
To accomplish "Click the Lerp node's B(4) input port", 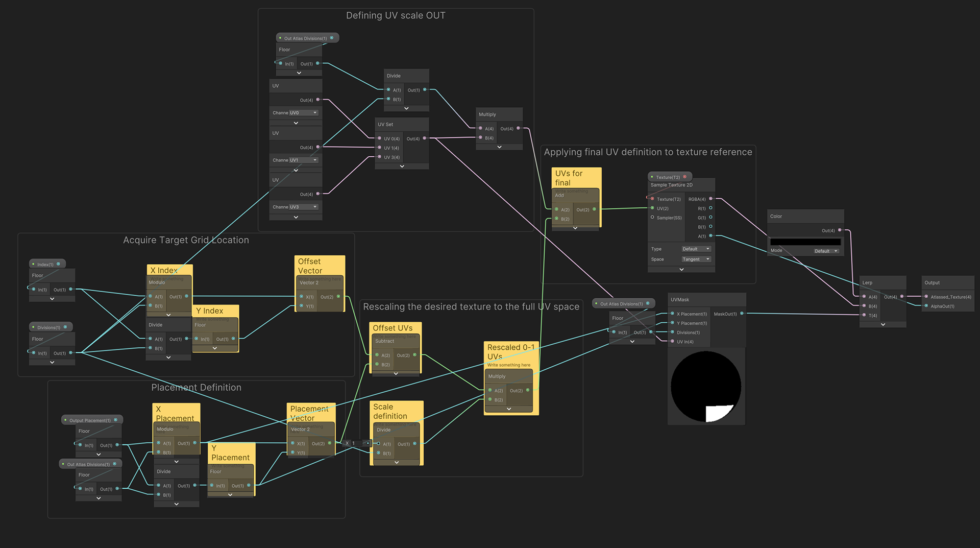I will (x=864, y=306).
